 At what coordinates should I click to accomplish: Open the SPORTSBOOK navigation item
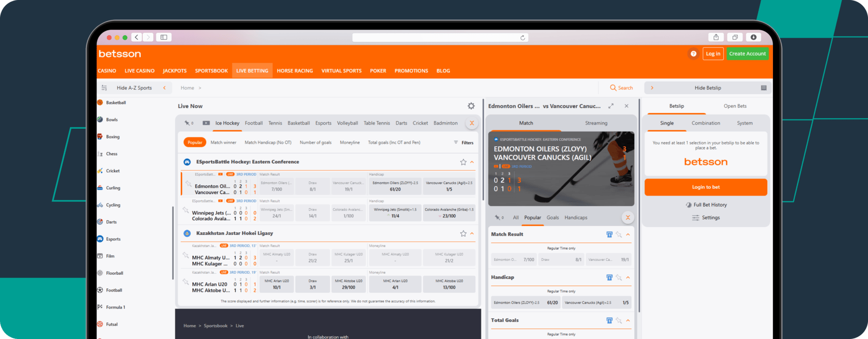click(211, 71)
